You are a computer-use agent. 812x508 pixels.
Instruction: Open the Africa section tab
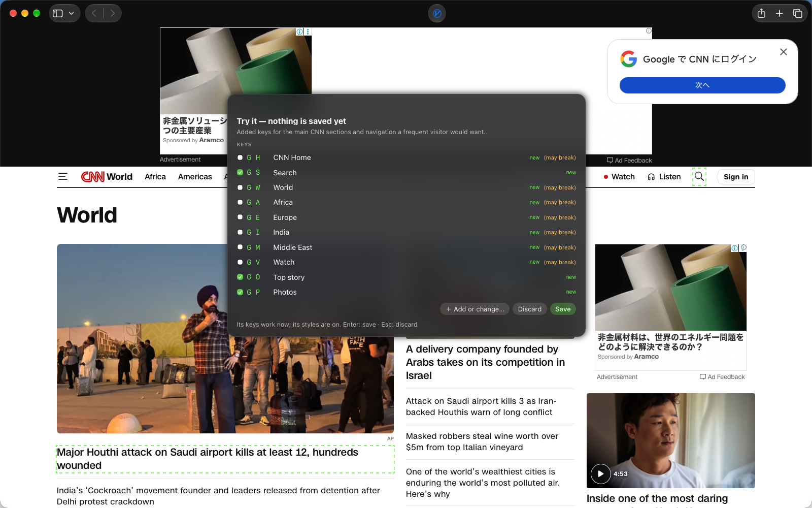pyautogui.click(x=155, y=177)
